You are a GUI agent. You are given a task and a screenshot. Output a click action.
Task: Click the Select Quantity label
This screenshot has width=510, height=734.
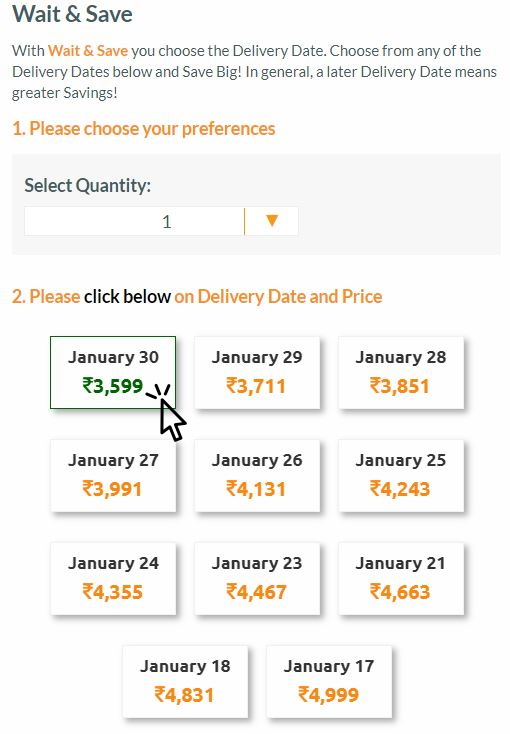(88, 185)
